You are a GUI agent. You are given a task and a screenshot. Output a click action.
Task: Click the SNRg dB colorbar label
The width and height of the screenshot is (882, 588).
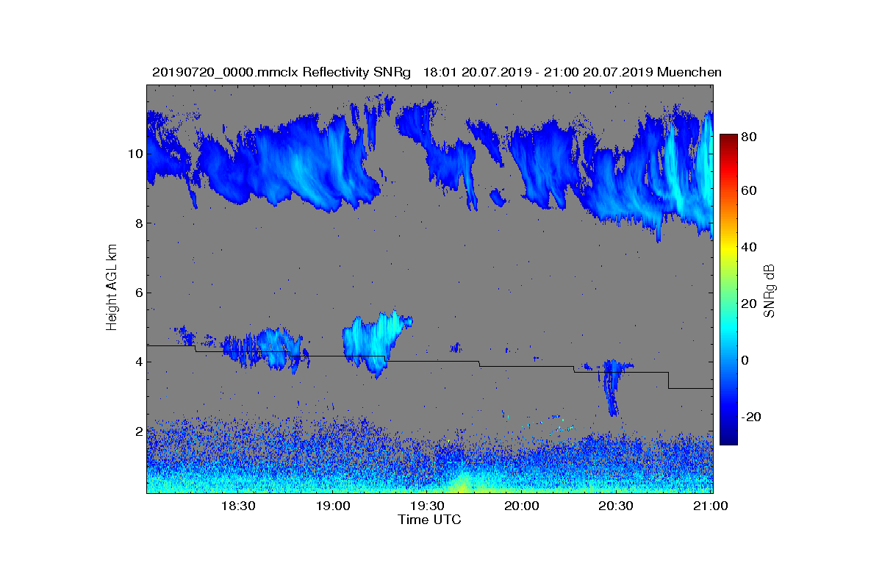point(770,290)
